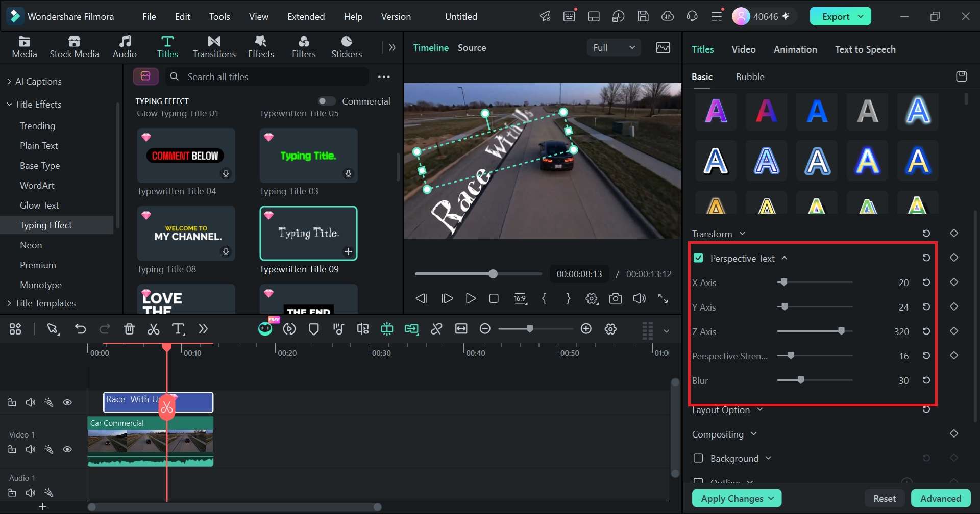Reset the Z Axis value
The width and height of the screenshot is (980, 514).
click(x=926, y=331)
